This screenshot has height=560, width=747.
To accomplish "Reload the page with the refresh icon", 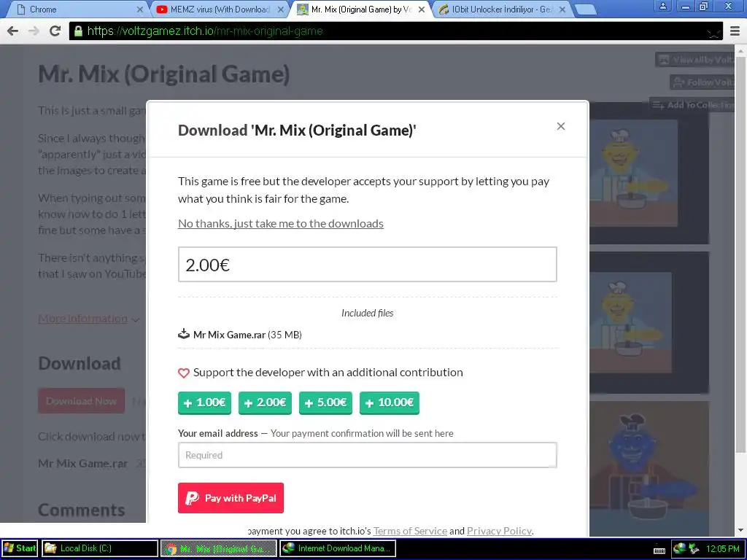I will tap(55, 31).
